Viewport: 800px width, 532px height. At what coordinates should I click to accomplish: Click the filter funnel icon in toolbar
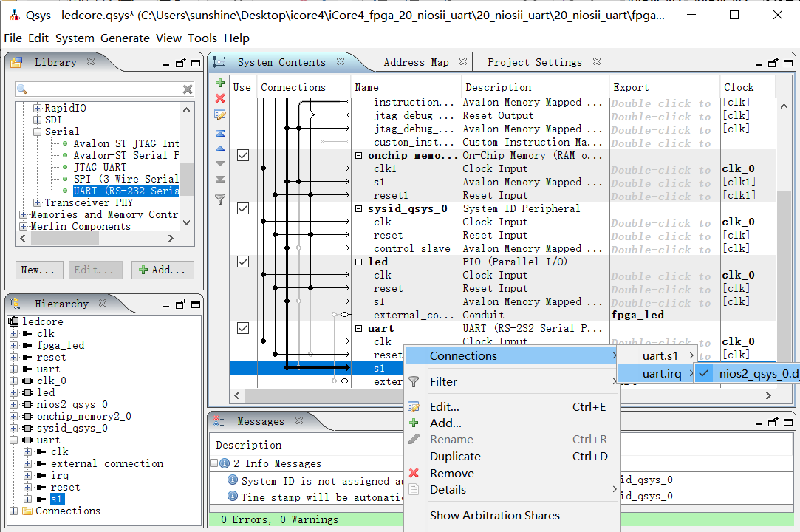click(219, 199)
